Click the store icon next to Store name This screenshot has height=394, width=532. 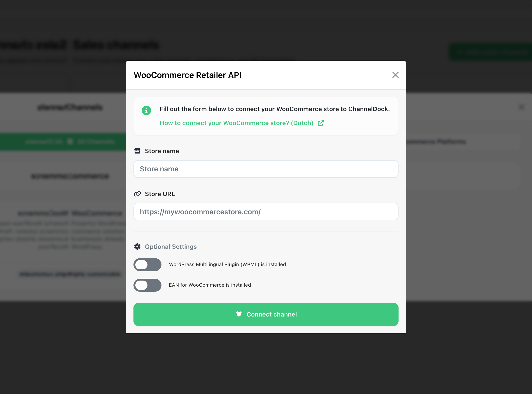[x=137, y=151]
